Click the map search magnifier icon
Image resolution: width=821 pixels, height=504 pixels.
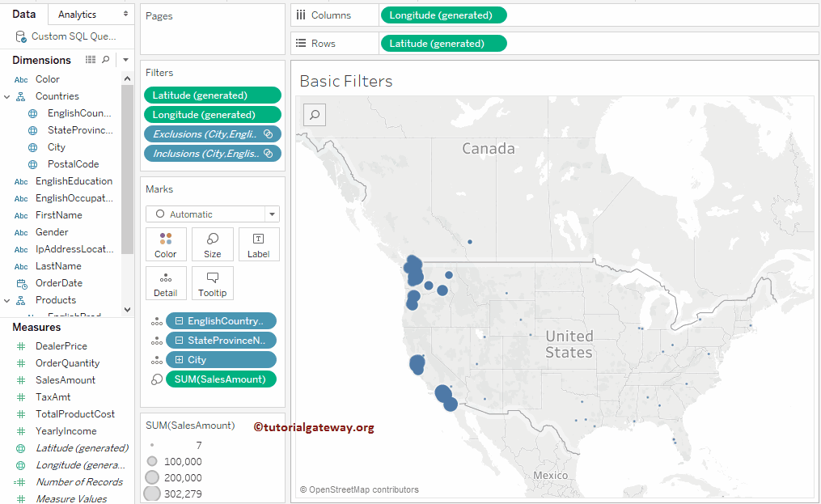click(315, 115)
